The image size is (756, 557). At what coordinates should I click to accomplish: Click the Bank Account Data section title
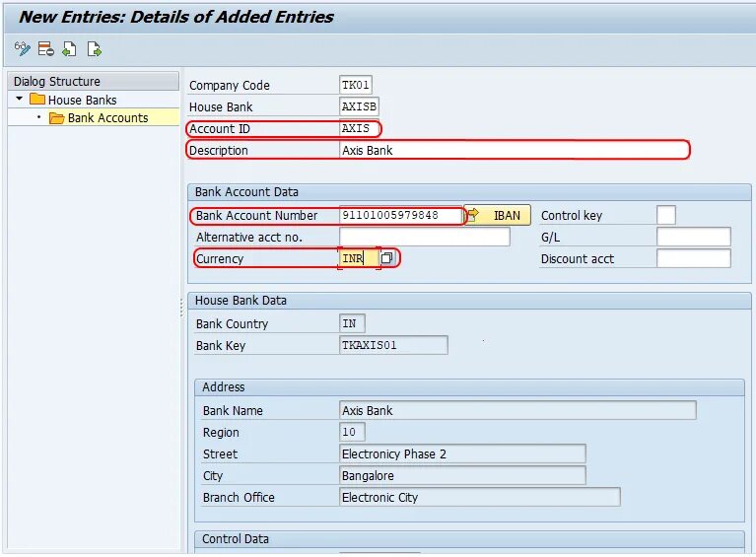pyautogui.click(x=246, y=192)
